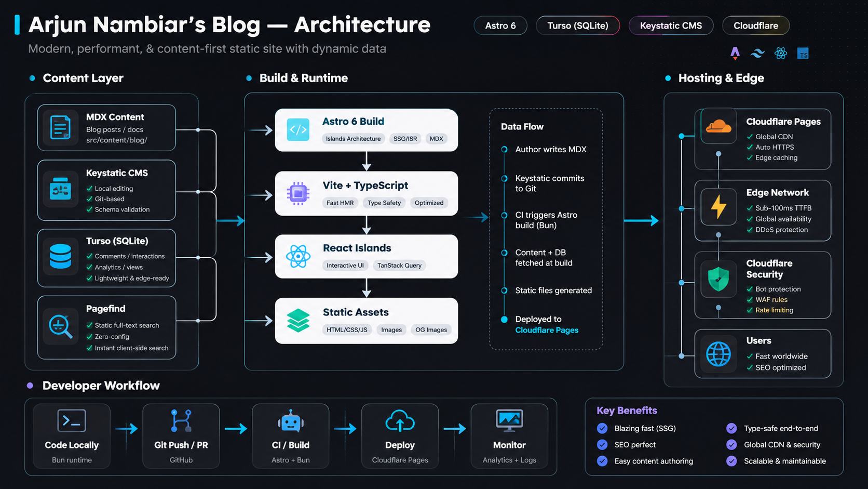Click the CI / Build robot icon

click(x=291, y=421)
